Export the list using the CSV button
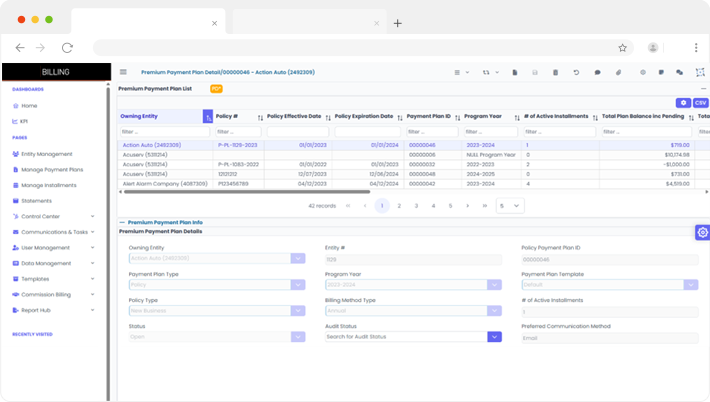This screenshot has width=710, height=402. (700, 102)
